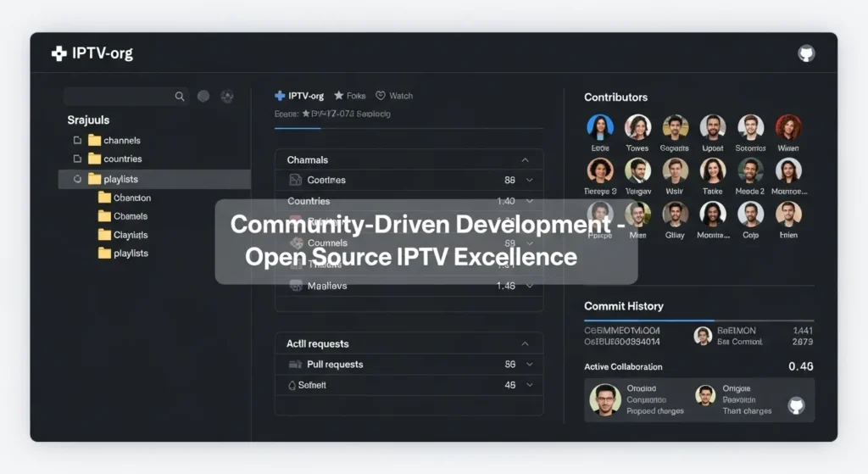Open contributor Eddie's avatar

[600, 127]
